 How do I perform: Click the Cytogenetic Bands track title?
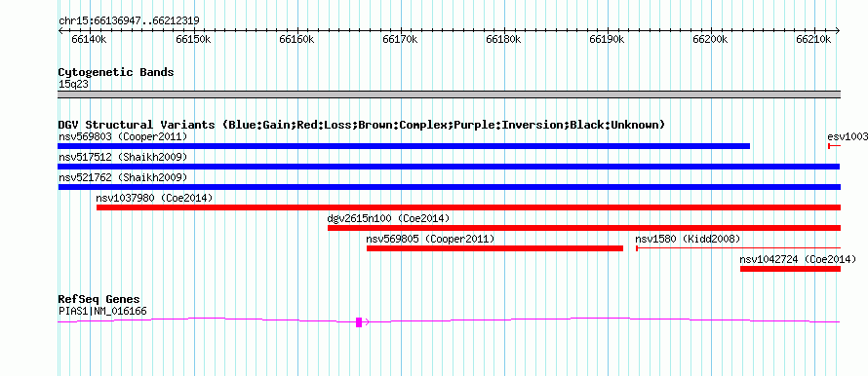point(116,72)
